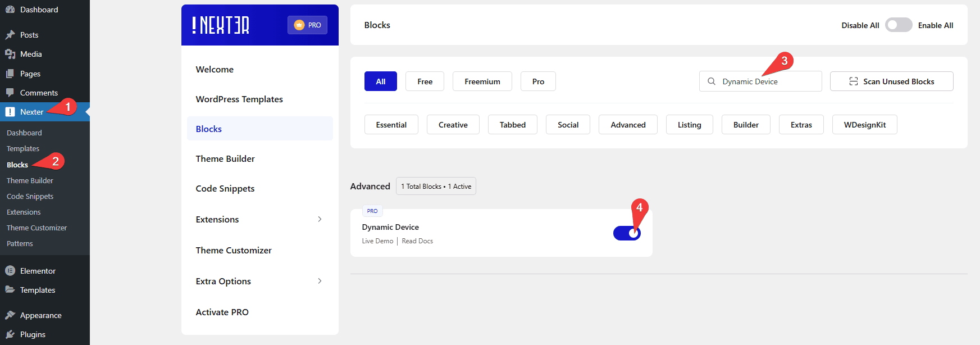This screenshot has height=345, width=980.
Task: Click the Pages icon in sidebar
Action: (10, 74)
